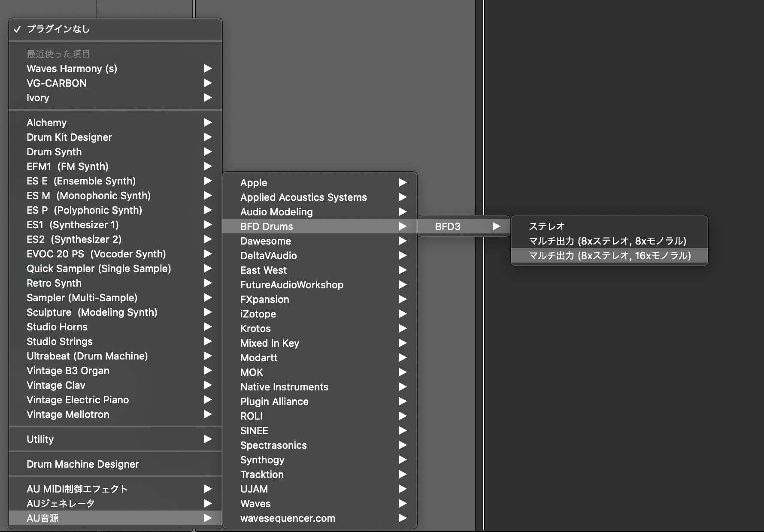This screenshot has height=532, width=764.
Task: Open Studio Horns entry
Action: tap(115, 327)
